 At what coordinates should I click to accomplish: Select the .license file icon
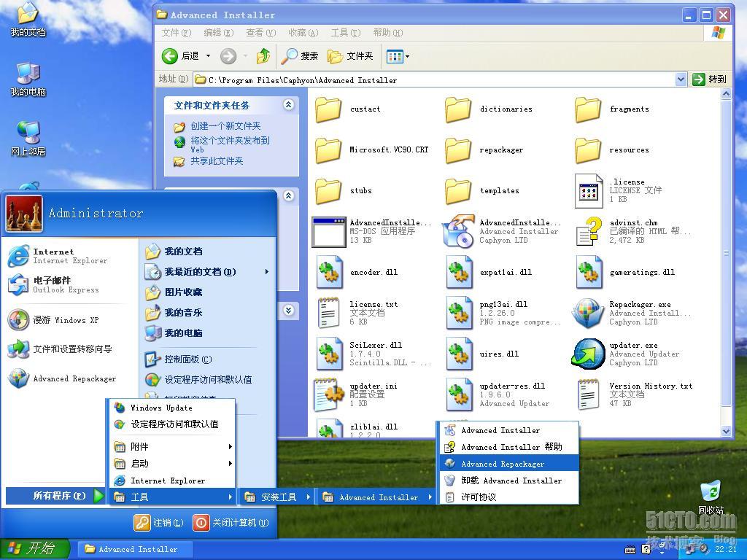pyautogui.click(x=589, y=191)
